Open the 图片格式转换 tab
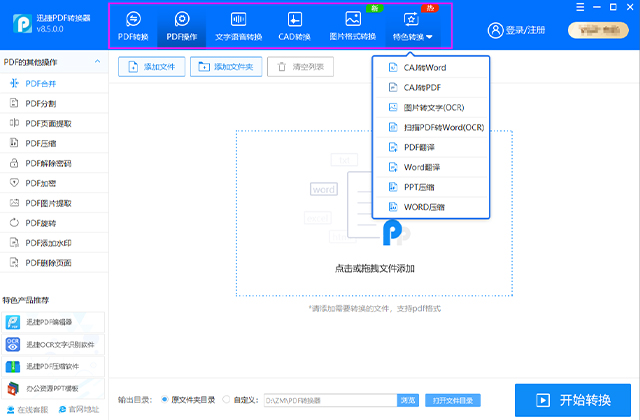The image size is (640, 420). (x=353, y=26)
